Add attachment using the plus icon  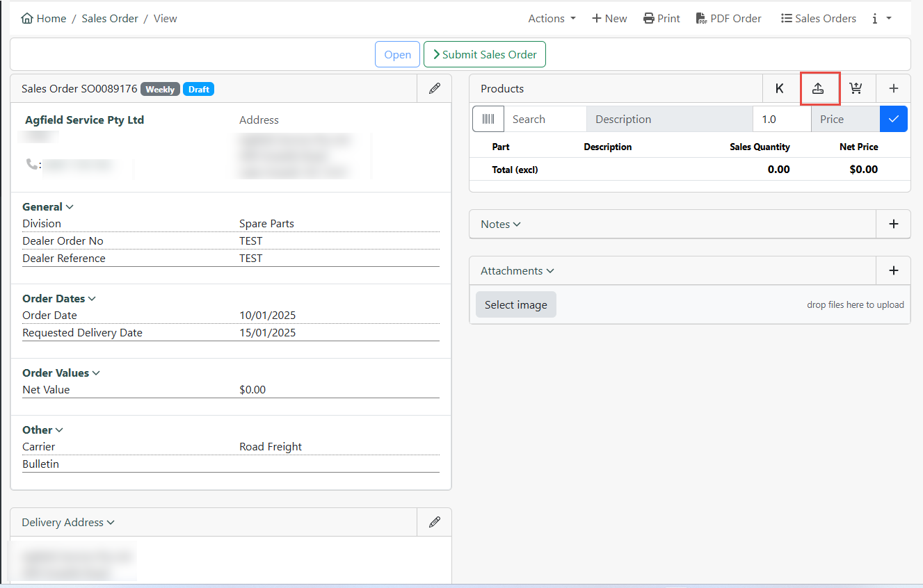894,270
